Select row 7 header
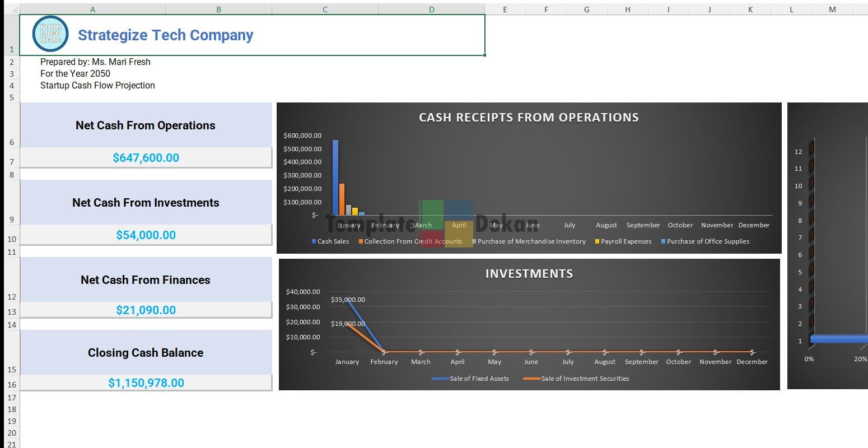The image size is (868, 448). (11, 162)
